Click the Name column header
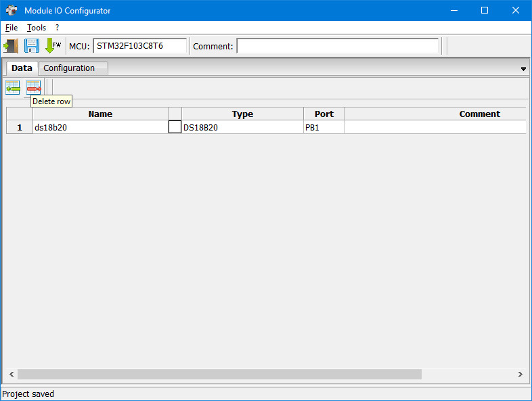This screenshot has height=401, width=532. pyautogui.click(x=100, y=114)
